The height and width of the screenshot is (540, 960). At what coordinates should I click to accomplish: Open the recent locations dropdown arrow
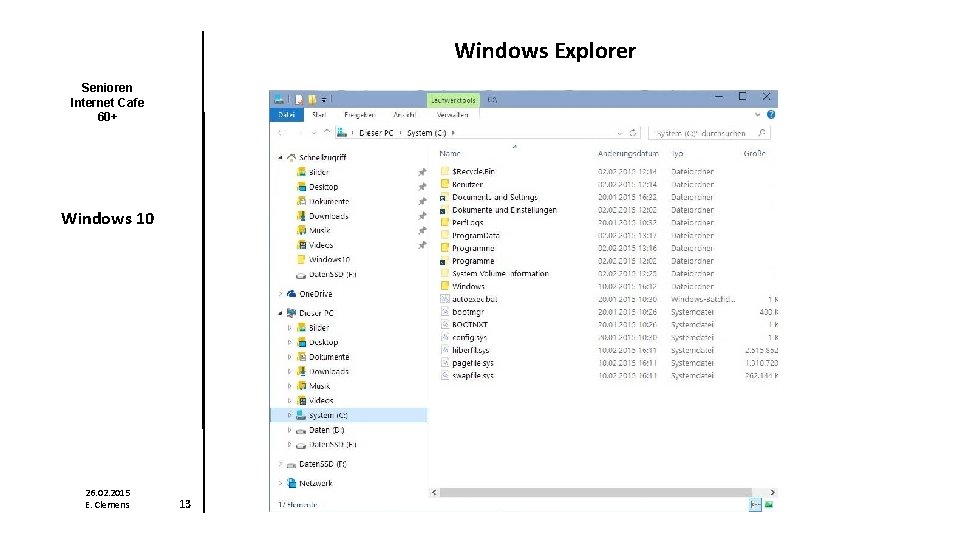[314, 133]
